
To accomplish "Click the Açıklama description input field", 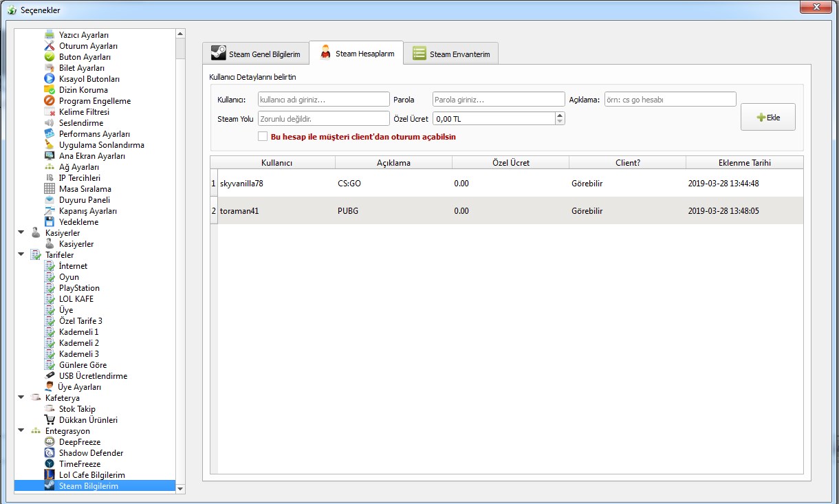I will pyautogui.click(x=671, y=100).
